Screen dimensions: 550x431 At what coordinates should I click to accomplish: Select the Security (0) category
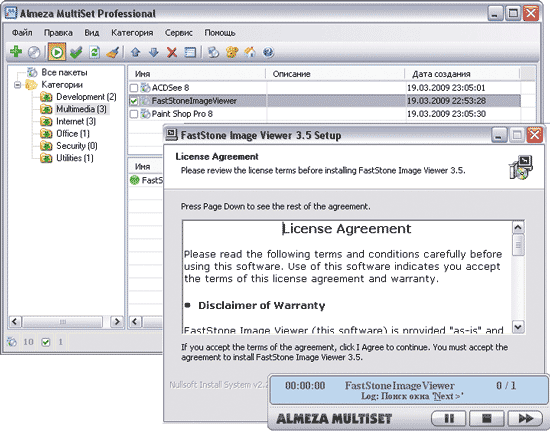77,146
